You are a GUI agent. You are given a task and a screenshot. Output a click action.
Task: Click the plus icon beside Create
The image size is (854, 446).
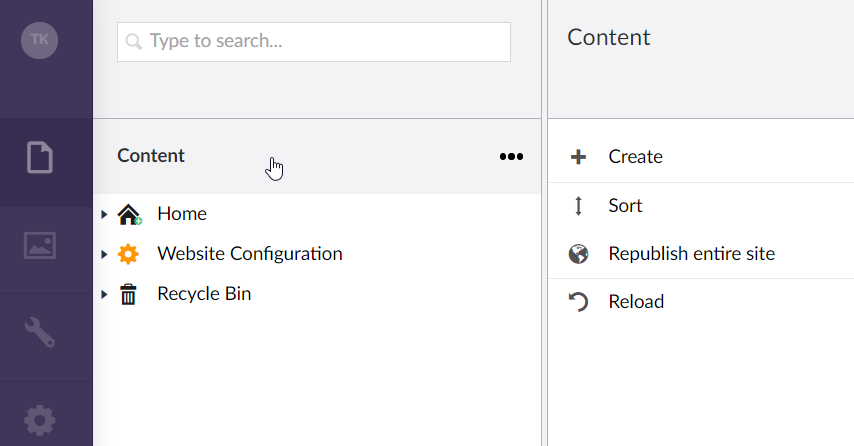click(578, 157)
